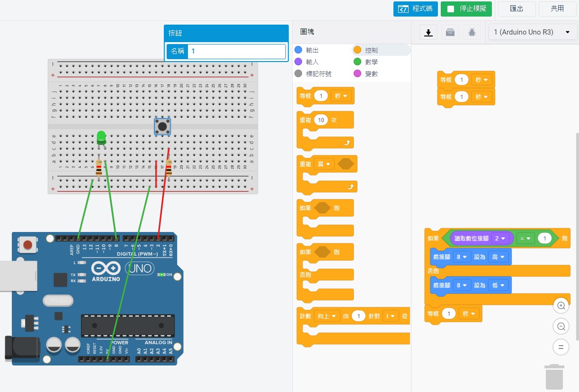
Task: Click the debugger bug icon
Action: [x=472, y=32]
